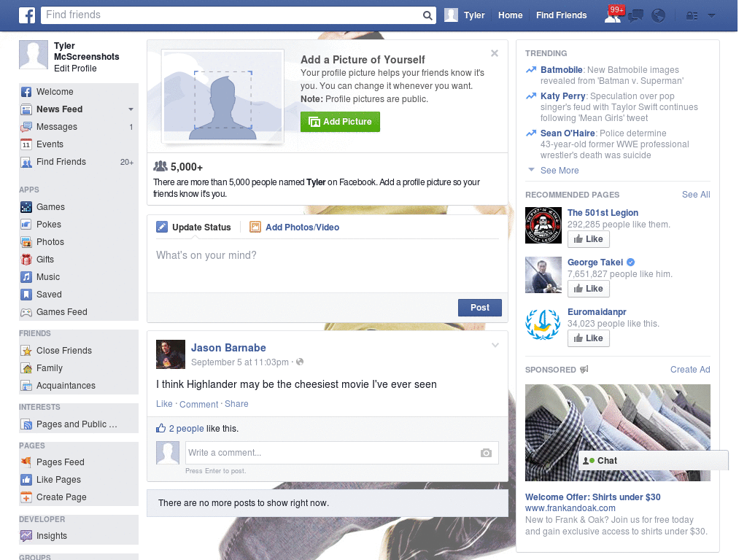Open the Sean O'Haire trending topic
This screenshot has height=560, width=747.
click(568, 133)
